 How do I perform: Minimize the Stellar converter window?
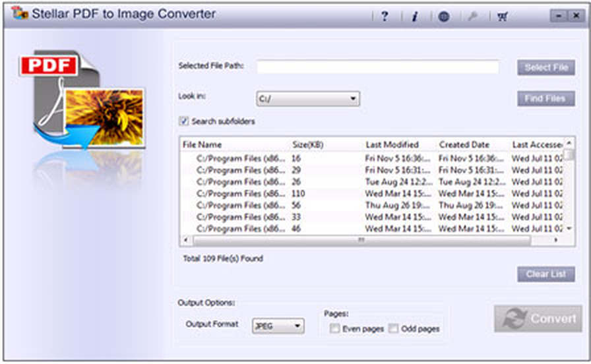[x=559, y=16]
